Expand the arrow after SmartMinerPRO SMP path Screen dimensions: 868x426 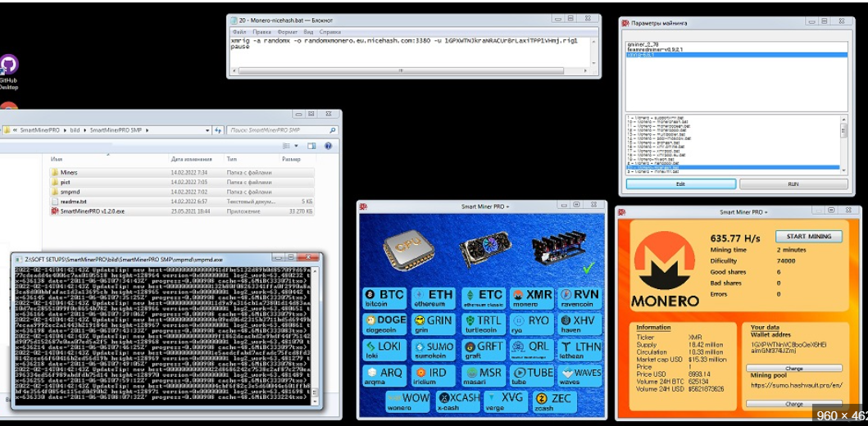[148, 130]
